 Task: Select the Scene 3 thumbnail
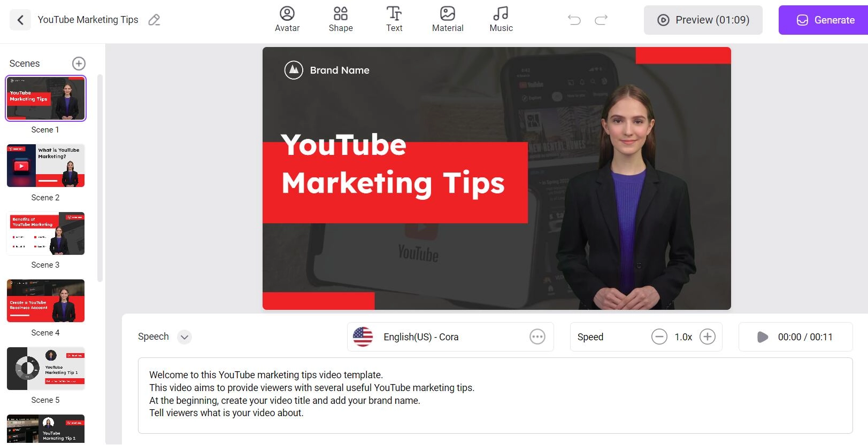(x=45, y=234)
